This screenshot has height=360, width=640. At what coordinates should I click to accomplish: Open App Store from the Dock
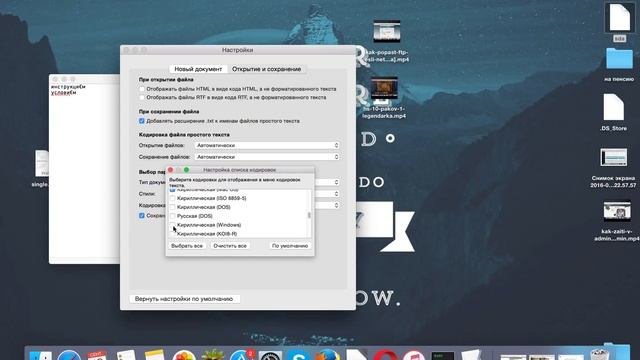coord(242,356)
